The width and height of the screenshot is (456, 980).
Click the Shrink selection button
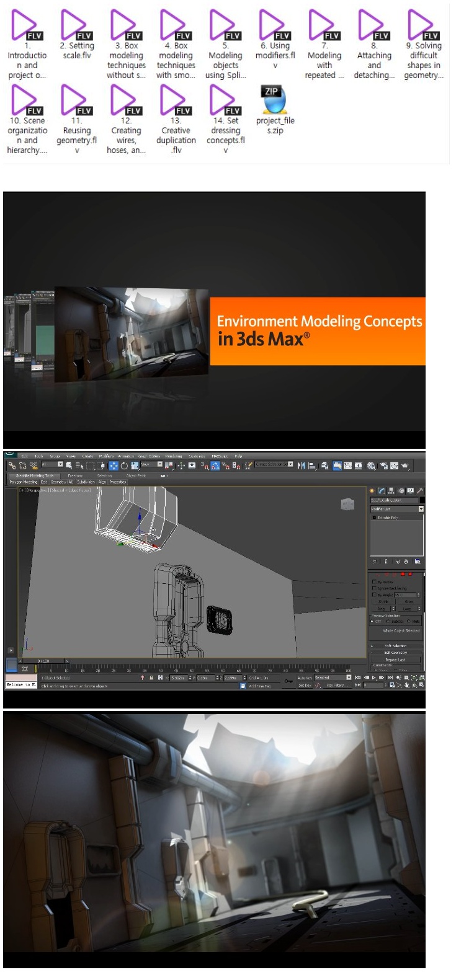tap(383, 601)
